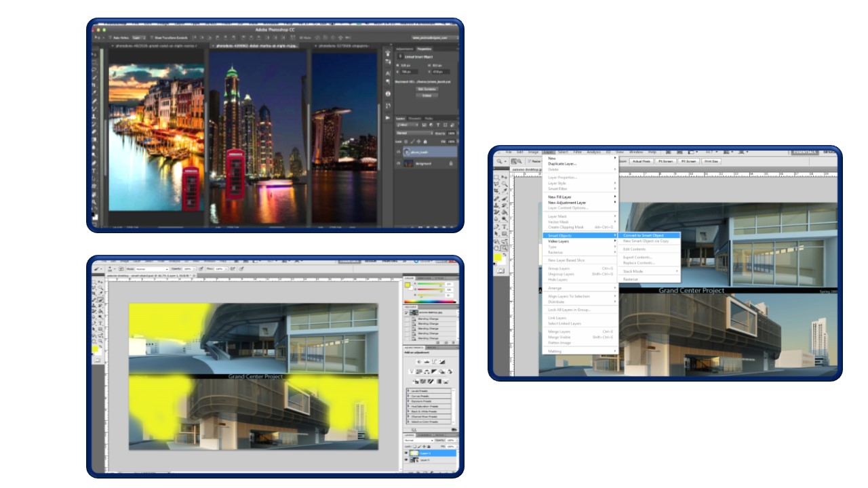Select the Zoom tool in right screenshot's toolbox
Screen dimensions: 868x488
coord(505,247)
